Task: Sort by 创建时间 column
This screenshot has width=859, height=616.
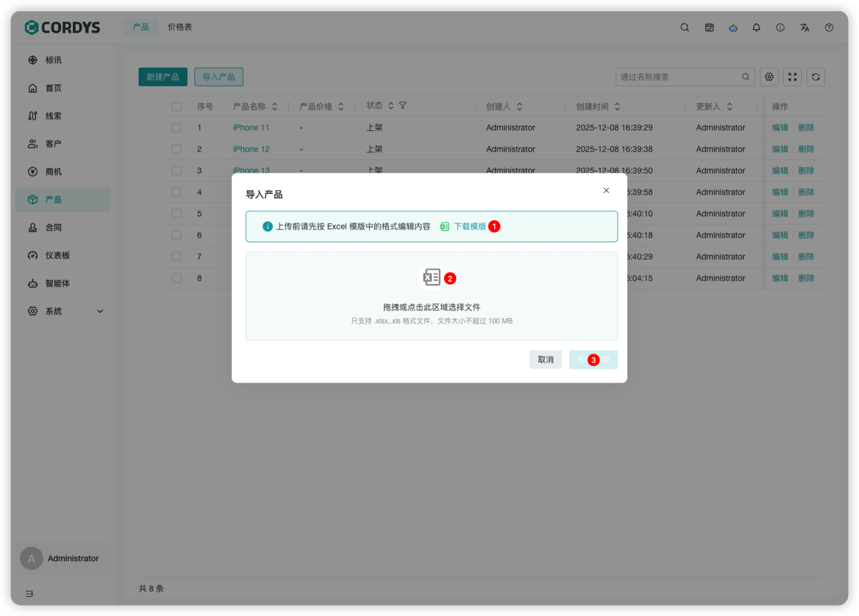Action: 617,106
